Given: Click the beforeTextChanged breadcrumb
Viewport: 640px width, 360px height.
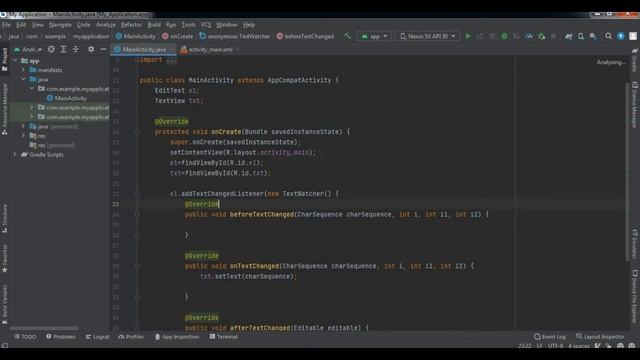Looking at the screenshot, I should coord(305,36).
